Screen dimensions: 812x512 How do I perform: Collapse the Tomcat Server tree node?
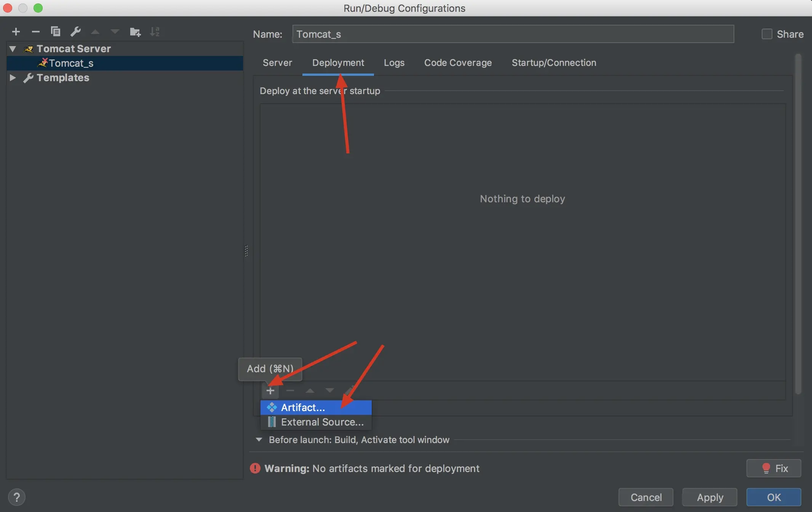(13, 49)
